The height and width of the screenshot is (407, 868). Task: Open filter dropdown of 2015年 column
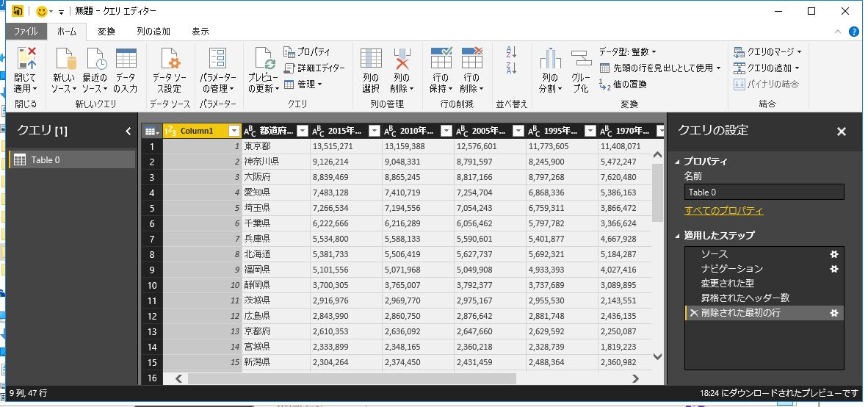click(375, 132)
